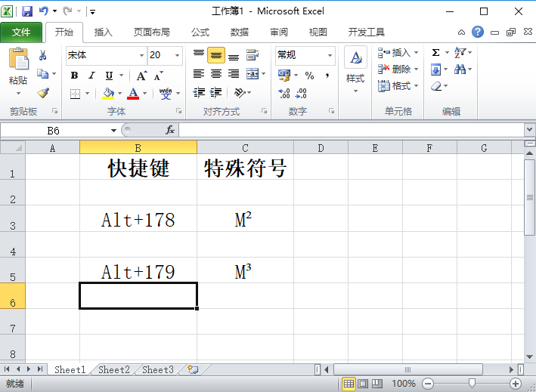The height and width of the screenshot is (392, 536).
Task: Click the accounting number format icon
Action: coord(284,76)
